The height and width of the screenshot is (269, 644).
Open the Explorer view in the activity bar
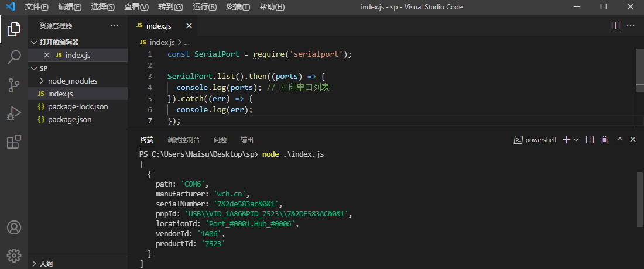(x=14, y=29)
